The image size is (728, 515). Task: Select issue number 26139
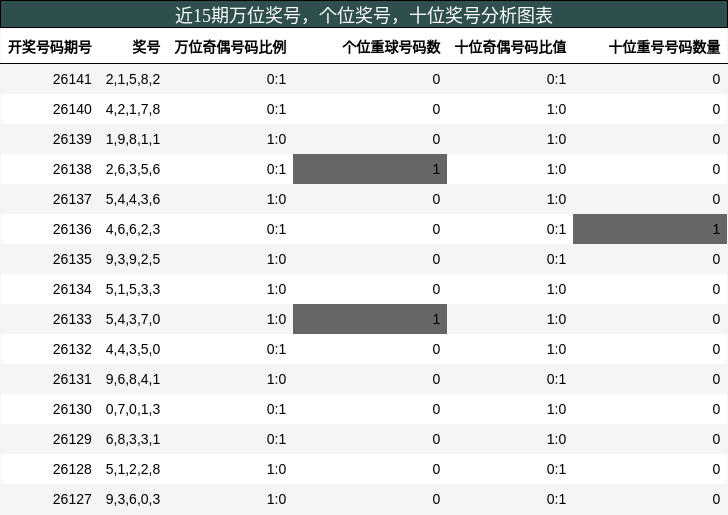72,139
